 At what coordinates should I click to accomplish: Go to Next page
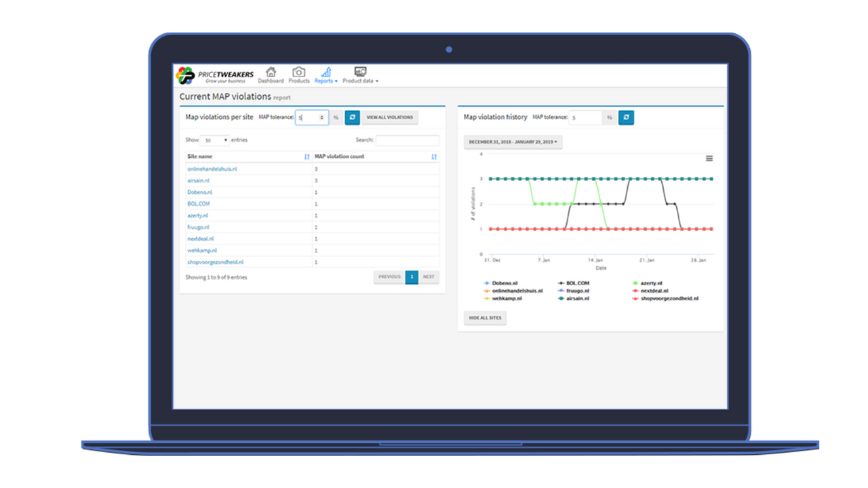coord(429,277)
